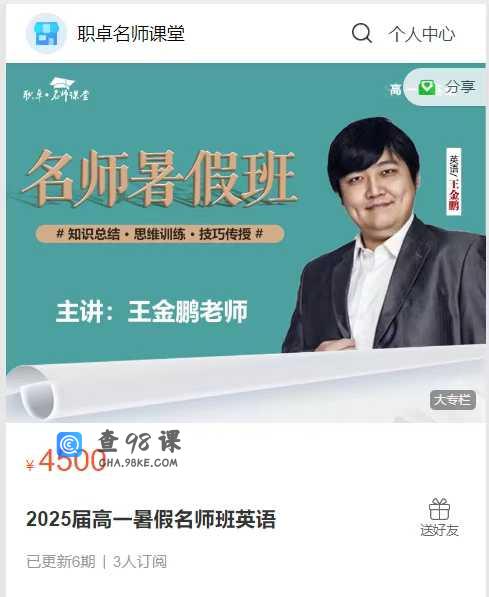Tap the 送好友 label

[x=439, y=530]
